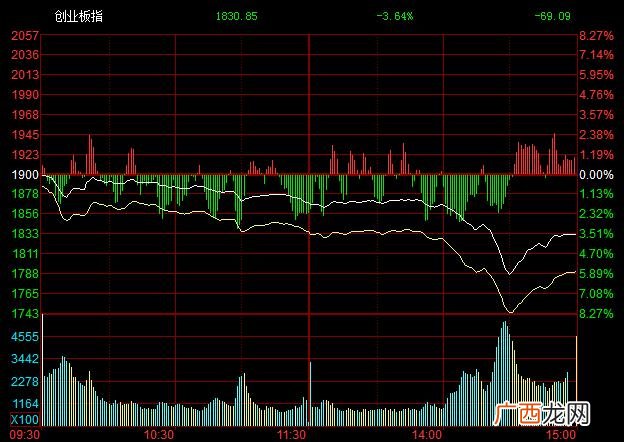
Task: Click the 3.57% percent axis label
Action: [596, 115]
